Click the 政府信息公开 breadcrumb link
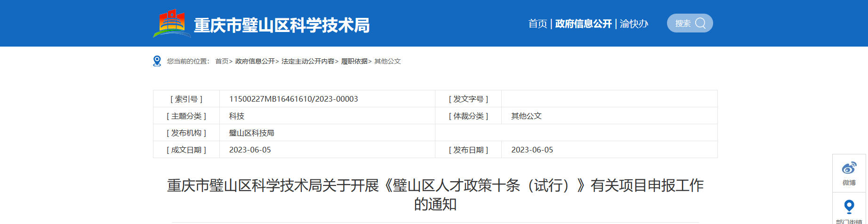The width and height of the screenshot is (868, 224). coord(255,61)
